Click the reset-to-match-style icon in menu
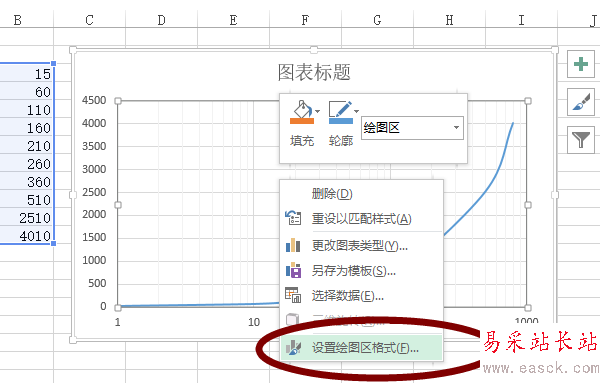This screenshot has width=600, height=383. [x=293, y=218]
